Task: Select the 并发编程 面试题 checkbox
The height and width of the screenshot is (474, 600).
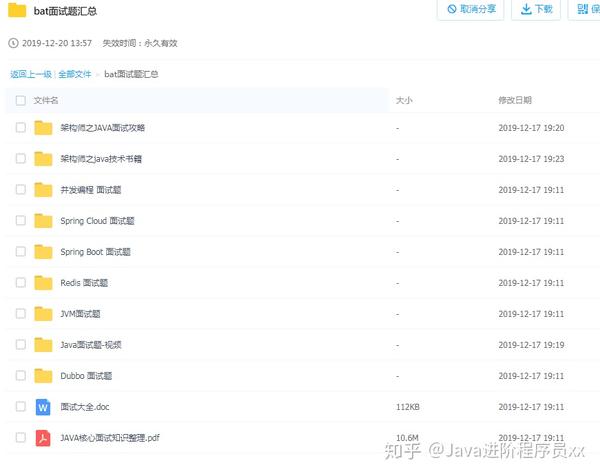Action: (x=21, y=189)
